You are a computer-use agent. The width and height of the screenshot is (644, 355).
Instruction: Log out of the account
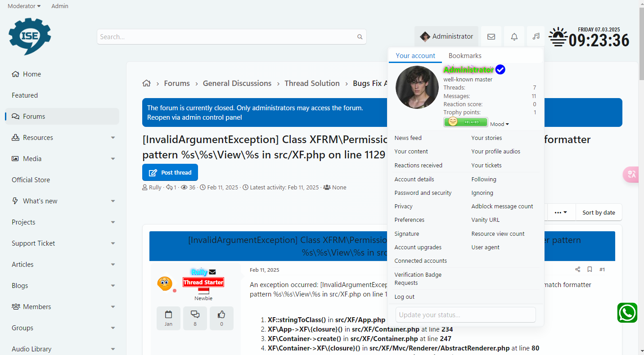tap(405, 297)
